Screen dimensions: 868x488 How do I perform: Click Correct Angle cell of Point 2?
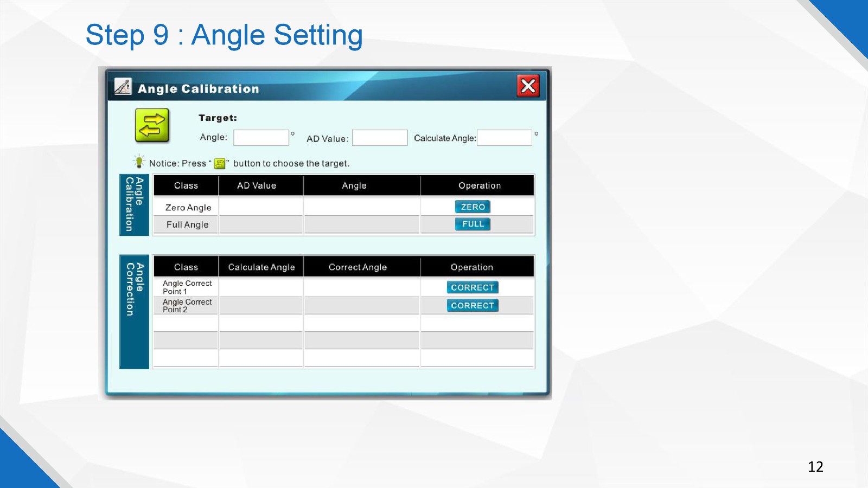(362, 305)
